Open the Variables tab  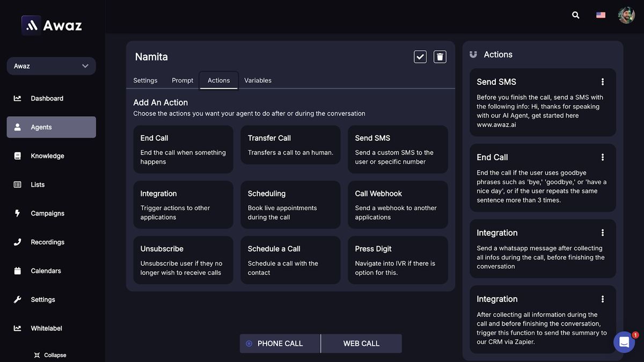pyautogui.click(x=258, y=80)
